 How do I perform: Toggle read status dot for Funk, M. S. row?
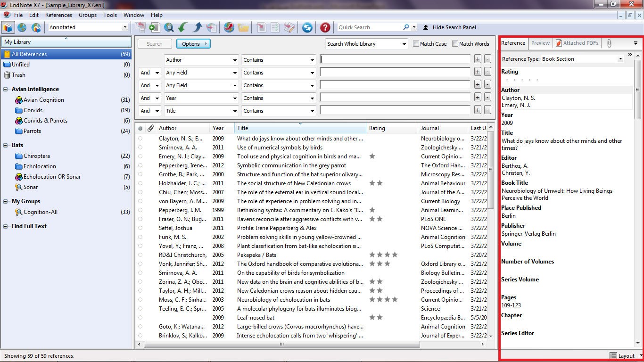click(x=140, y=237)
